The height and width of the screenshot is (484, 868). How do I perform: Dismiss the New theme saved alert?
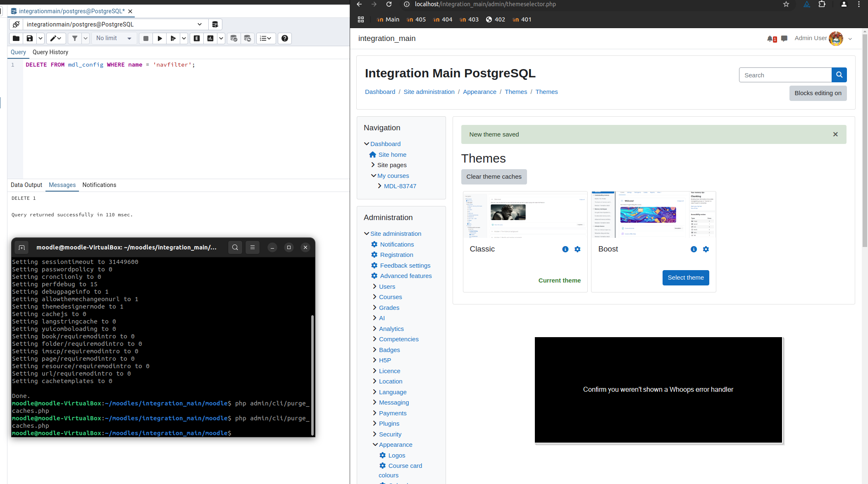tap(835, 134)
